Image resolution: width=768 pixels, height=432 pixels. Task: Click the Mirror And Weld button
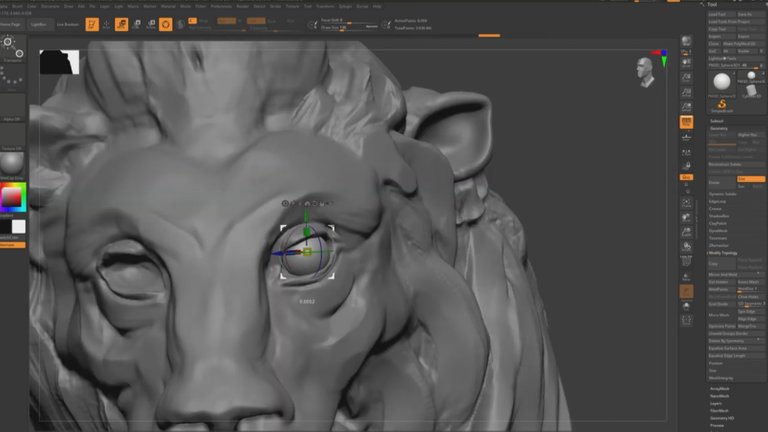(x=736, y=275)
